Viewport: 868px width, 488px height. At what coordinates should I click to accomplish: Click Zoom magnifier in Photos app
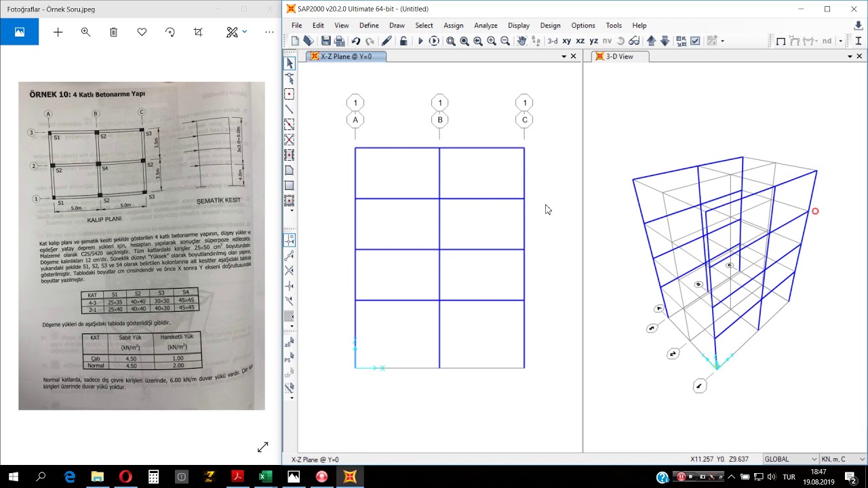pos(85,32)
